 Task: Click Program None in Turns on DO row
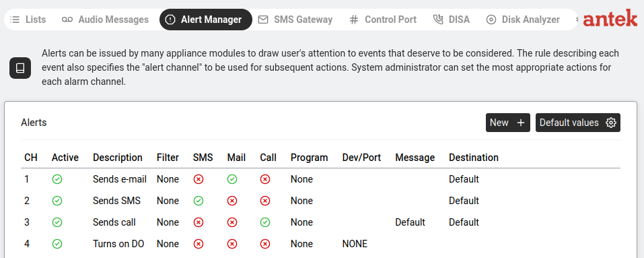pyautogui.click(x=301, y=244)
